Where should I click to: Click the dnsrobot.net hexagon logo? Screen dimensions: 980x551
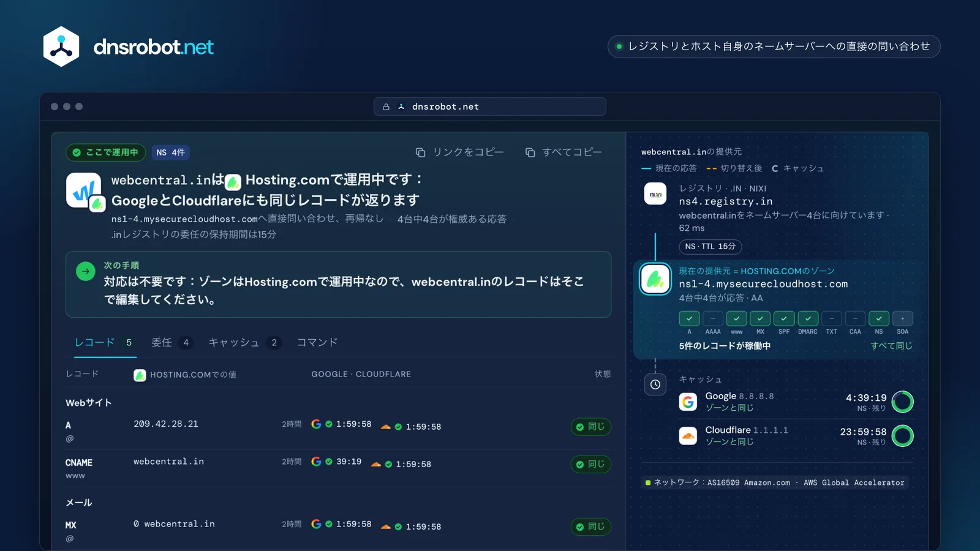click(61, 47)
